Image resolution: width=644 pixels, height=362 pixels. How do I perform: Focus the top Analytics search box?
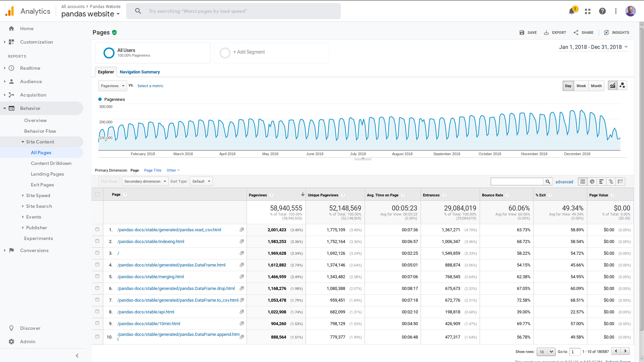pos(233,11)
